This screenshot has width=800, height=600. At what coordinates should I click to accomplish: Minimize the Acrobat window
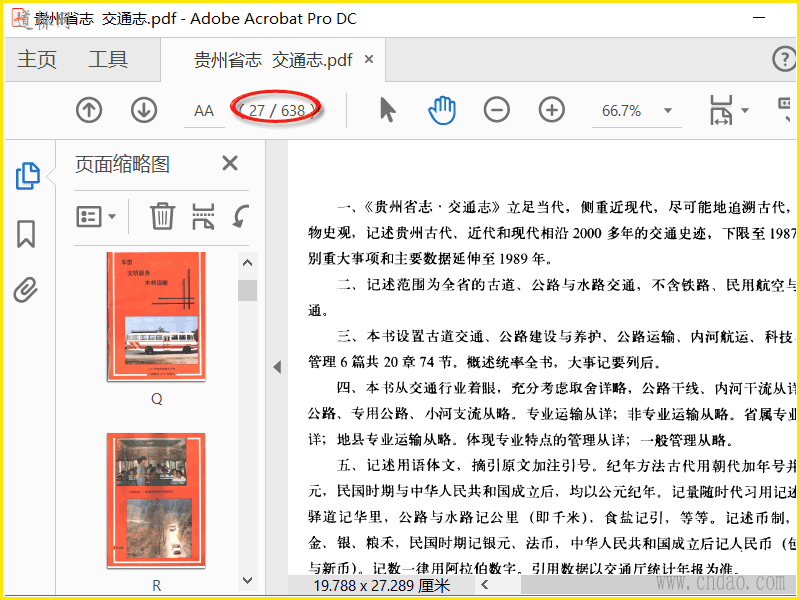click(x=759, y=18)
